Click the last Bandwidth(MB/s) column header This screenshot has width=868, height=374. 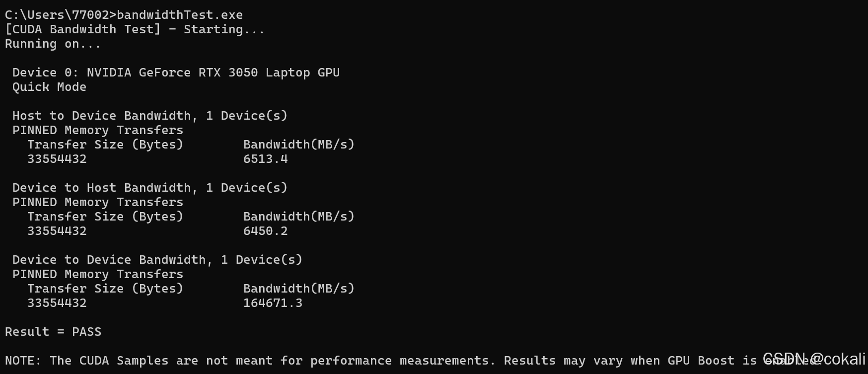pos(299,289)
